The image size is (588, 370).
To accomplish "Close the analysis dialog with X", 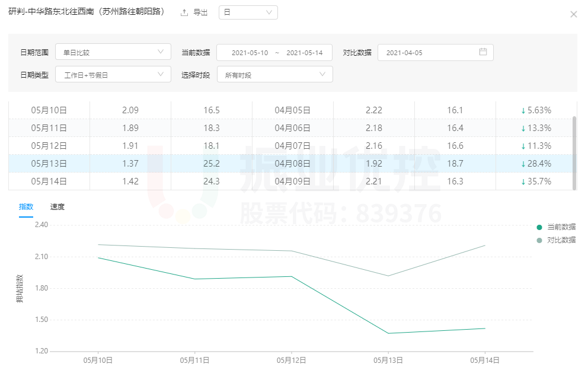I will (x=573, y=14).
